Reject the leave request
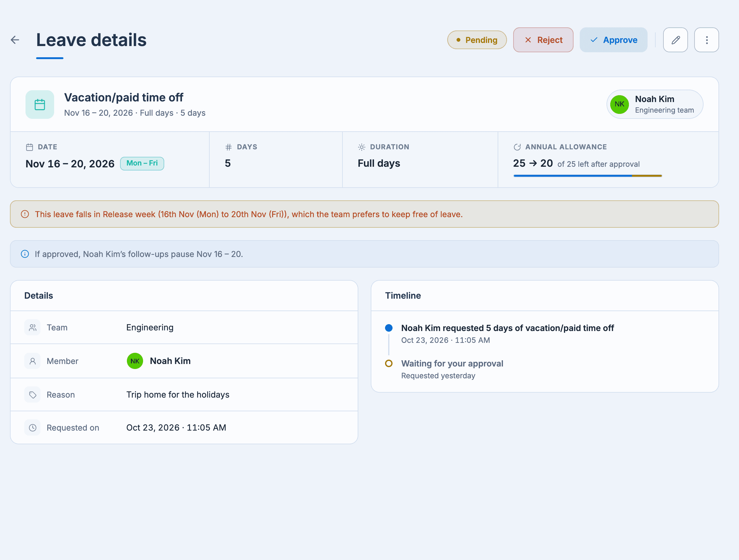Viewport: 739px width, 560px height. [543, 40]
